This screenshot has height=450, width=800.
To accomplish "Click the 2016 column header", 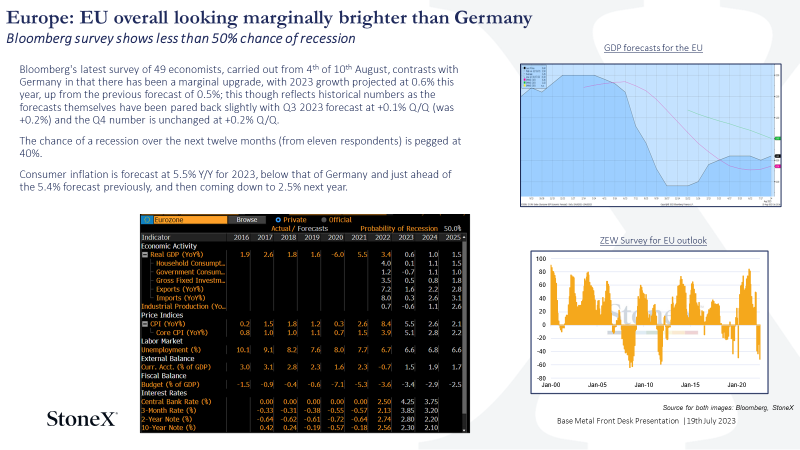I will [x=241, y=237].
